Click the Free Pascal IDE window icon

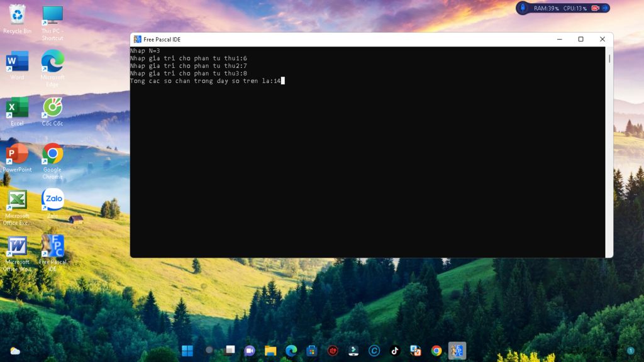point(138,39)
